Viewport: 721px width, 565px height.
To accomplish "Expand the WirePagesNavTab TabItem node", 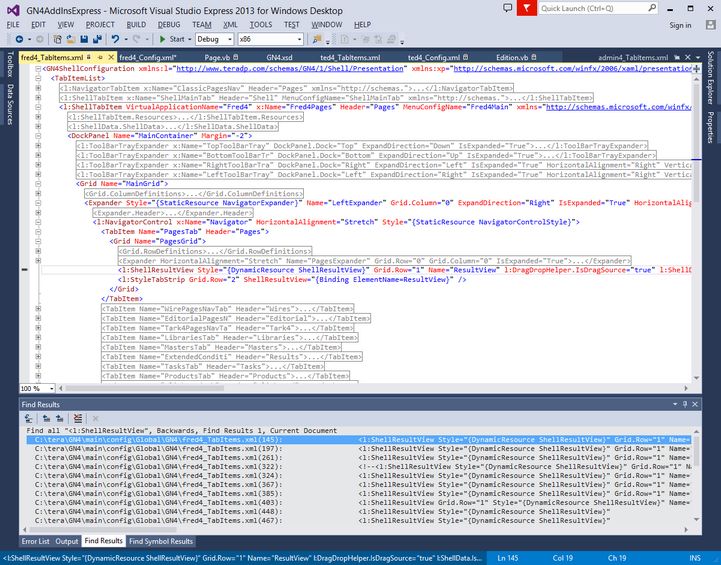I will 38,308.
